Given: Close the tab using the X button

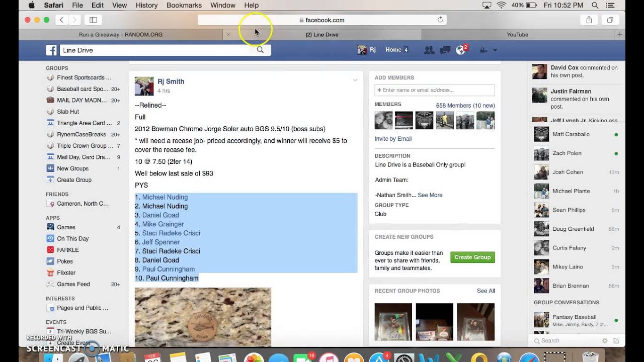Looking at the screenshot, I should tap(228, 35).
